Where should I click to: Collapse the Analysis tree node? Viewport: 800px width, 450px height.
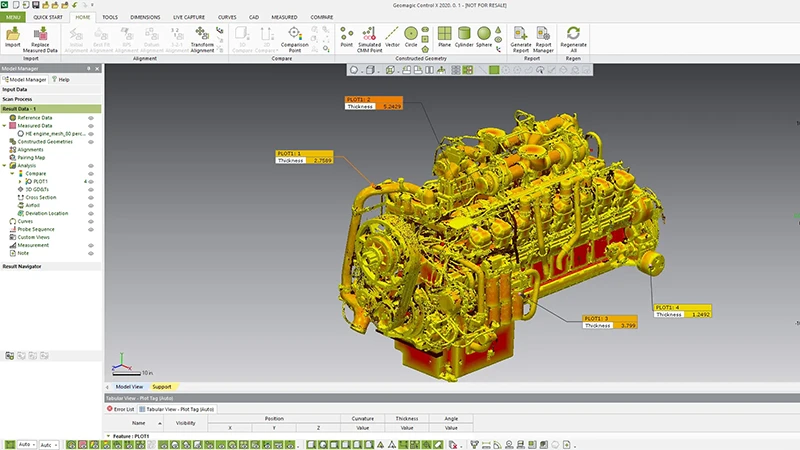pos(5,165)
